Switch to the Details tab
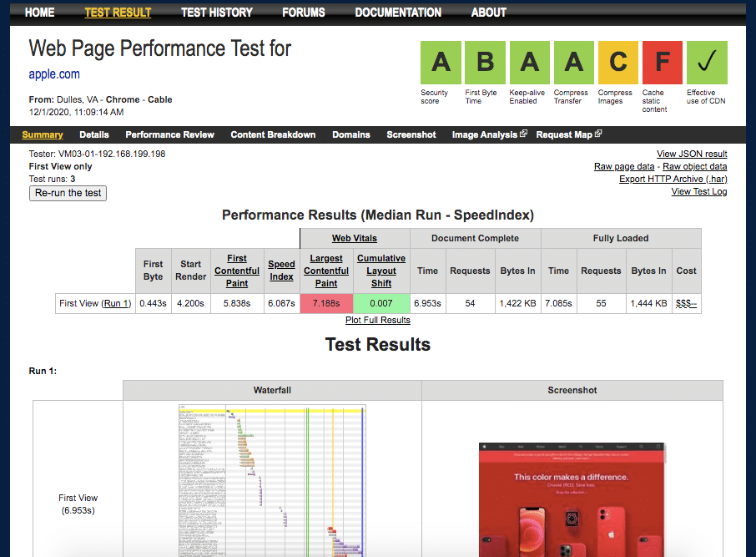 coord(94,134)
